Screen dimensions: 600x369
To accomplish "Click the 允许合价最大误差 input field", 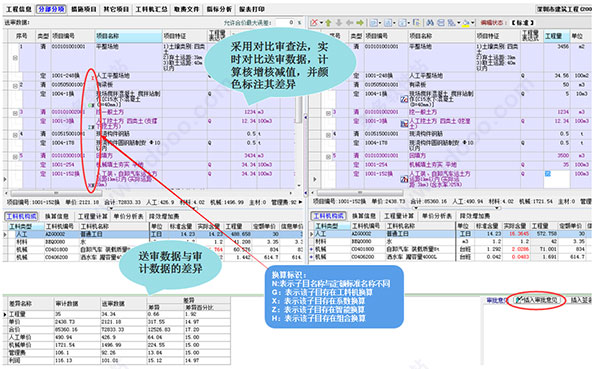I will pos(285,23).
